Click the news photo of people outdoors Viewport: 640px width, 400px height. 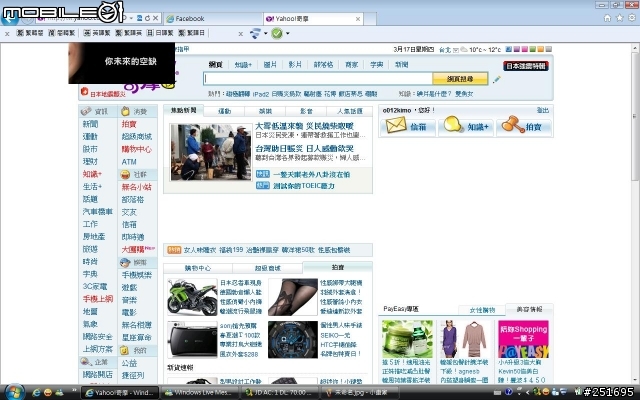tap(211, 152)
